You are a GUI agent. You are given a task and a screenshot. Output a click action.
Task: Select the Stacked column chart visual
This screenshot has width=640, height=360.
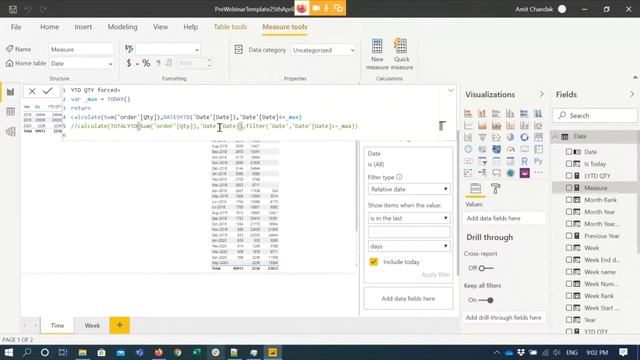click(x=482, y=113)
